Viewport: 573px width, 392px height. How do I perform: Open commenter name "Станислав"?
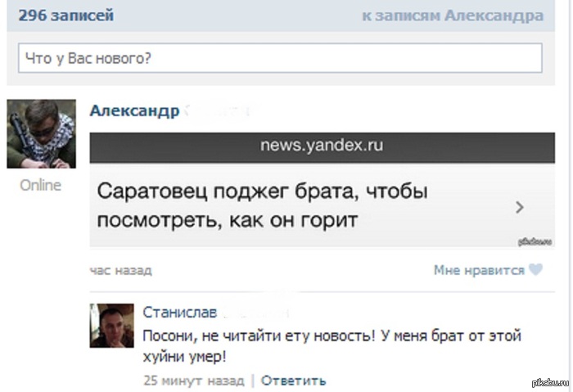[180, 313]
